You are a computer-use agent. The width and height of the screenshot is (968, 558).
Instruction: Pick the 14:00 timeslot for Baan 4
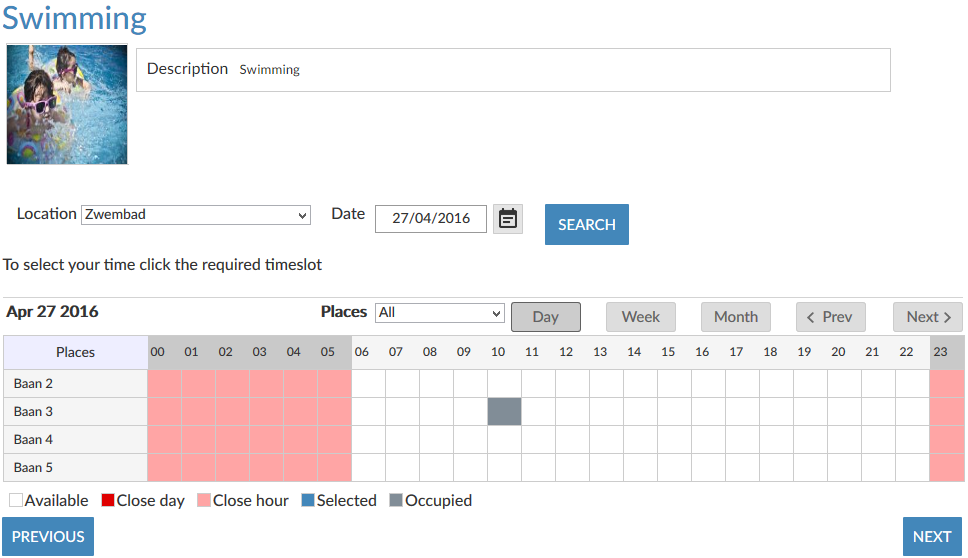click(x=640, y=439)
